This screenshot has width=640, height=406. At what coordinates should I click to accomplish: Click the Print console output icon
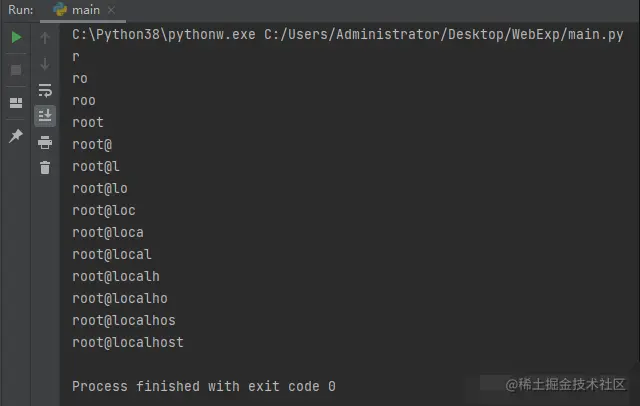pos(45,141)
